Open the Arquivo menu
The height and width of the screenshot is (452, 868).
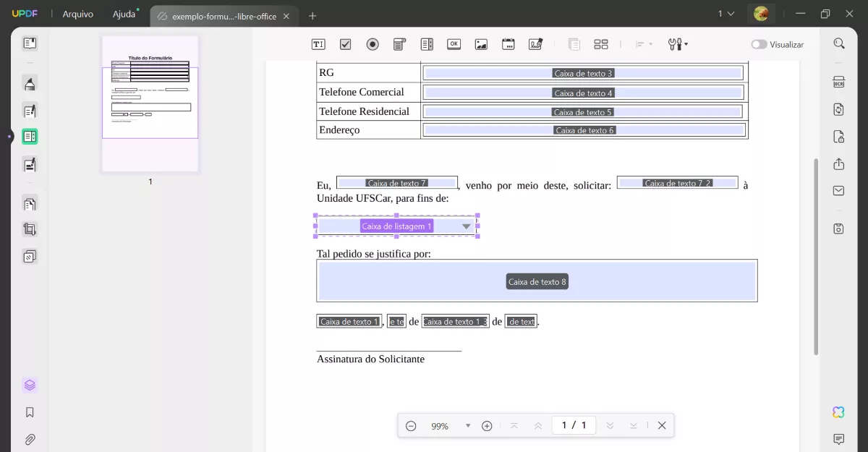click(77, 13)
